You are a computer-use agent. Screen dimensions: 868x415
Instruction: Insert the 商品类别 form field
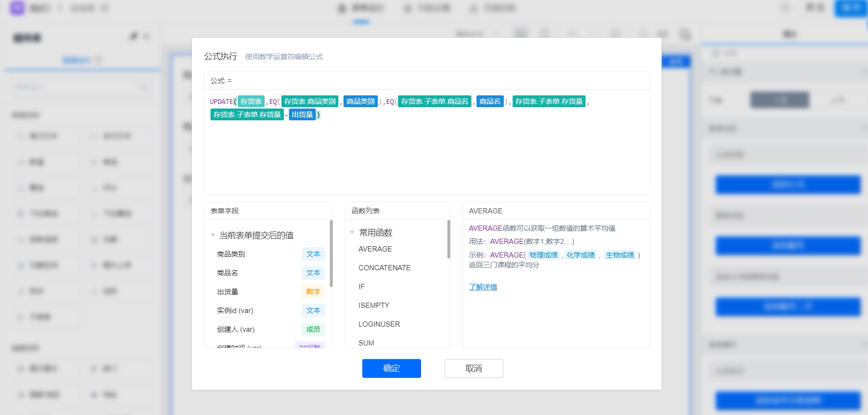tap(268, 254)
